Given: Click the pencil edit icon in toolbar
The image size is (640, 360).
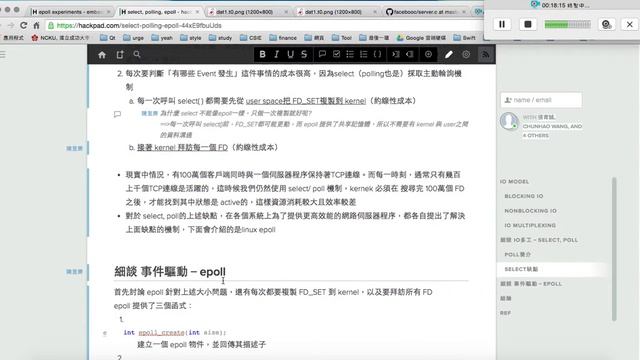Looking at the screenshot, I should [449, 54].
